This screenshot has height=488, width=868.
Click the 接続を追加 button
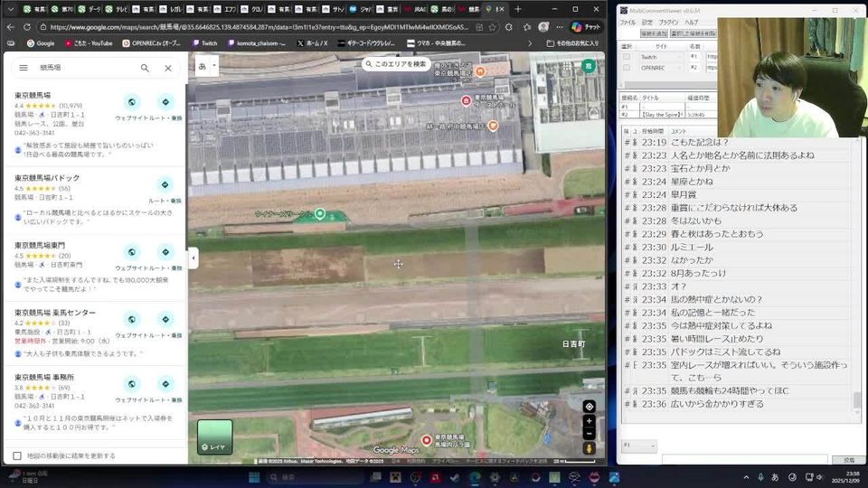coord(653,33)
